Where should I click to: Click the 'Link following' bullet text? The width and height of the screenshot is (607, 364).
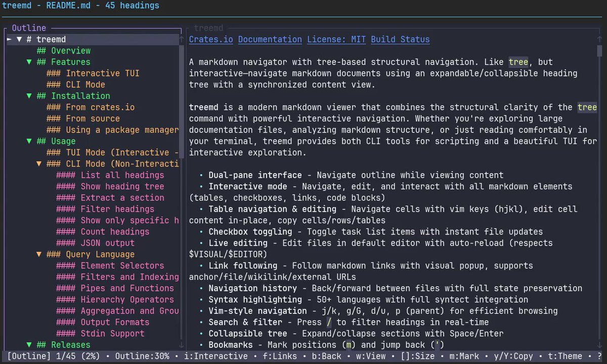point(243,265)
